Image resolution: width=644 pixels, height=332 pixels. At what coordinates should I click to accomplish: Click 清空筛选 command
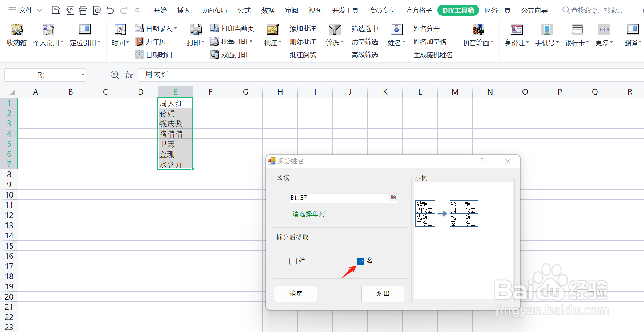(x=364, y=41)
